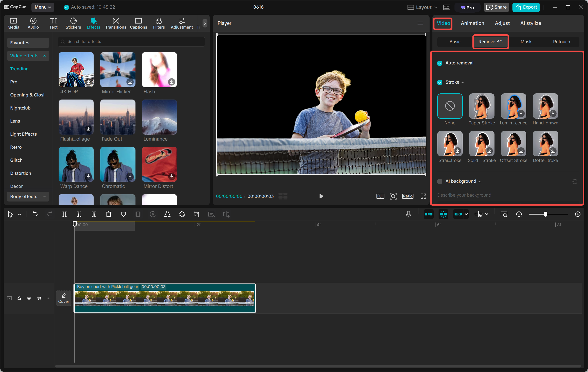This screenshot has height=372, width=588.
Task: Open the Crop tool
Action: point(197,214)
